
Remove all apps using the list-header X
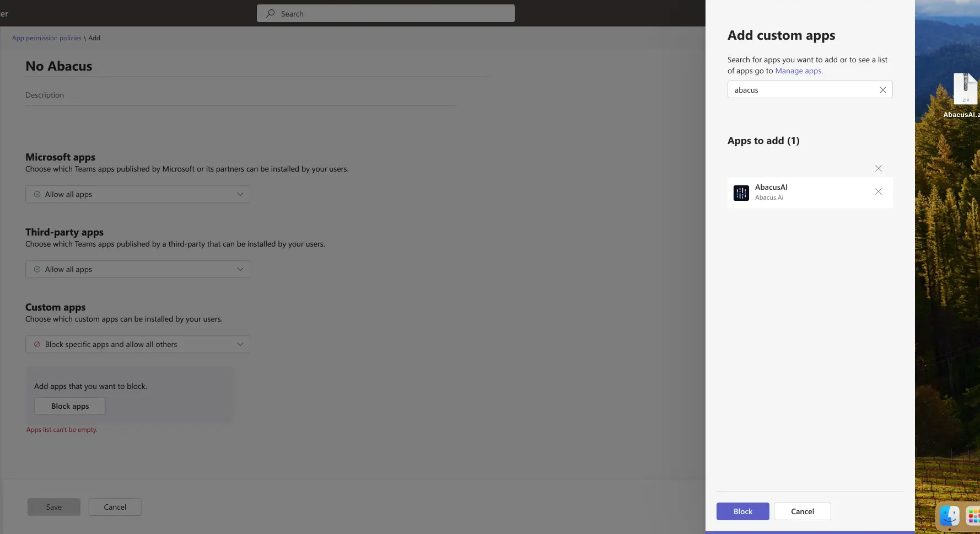pos(878,169)
